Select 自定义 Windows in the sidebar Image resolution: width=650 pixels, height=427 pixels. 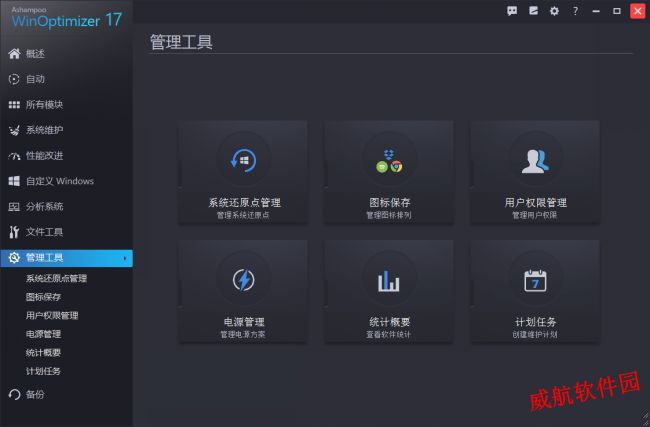(60, 181)
